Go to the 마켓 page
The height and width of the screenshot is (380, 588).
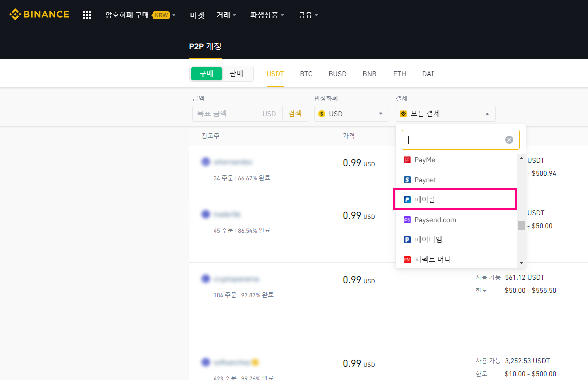click(x=197, y=15)
